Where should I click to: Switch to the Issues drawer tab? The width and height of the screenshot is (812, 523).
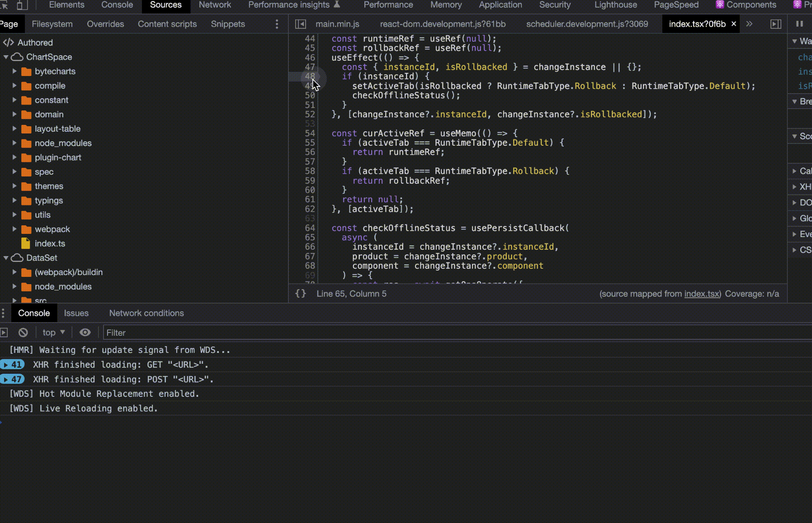(76, 313)
